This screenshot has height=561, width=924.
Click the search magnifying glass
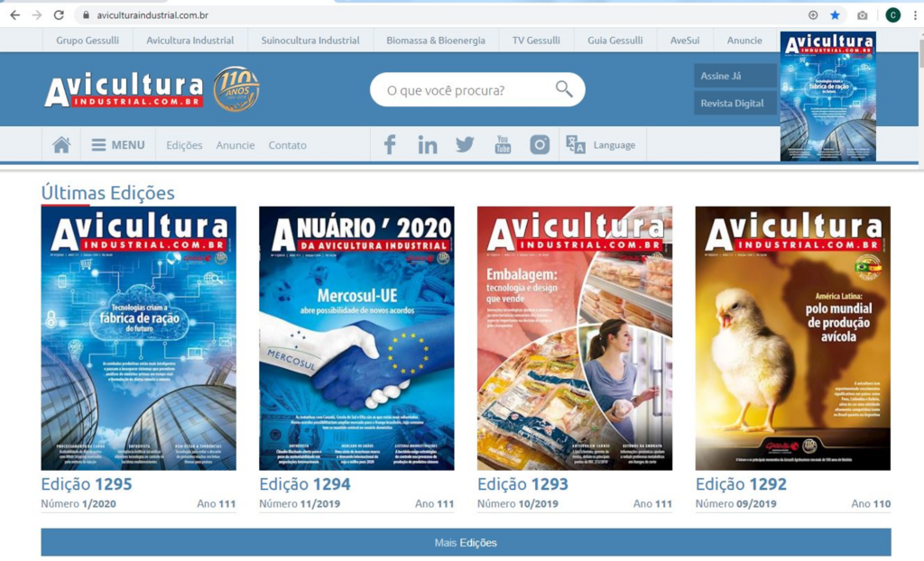click(564, 89)
